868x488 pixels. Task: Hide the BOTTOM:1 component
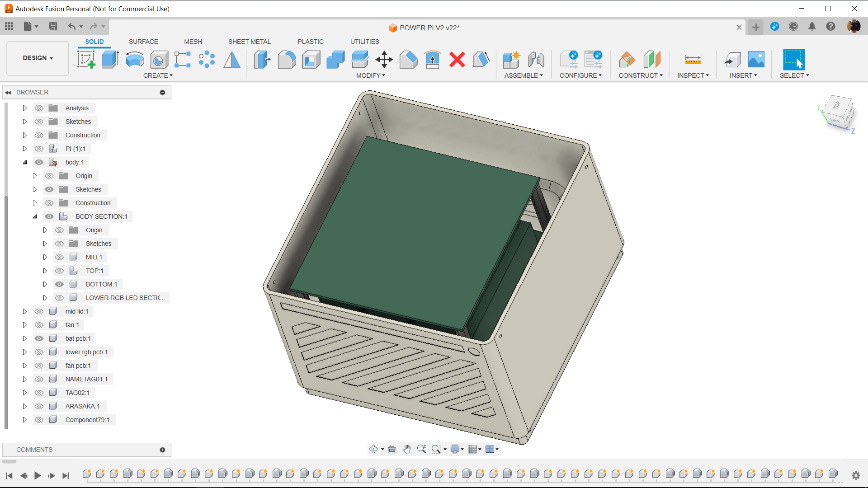pos(59,284)
